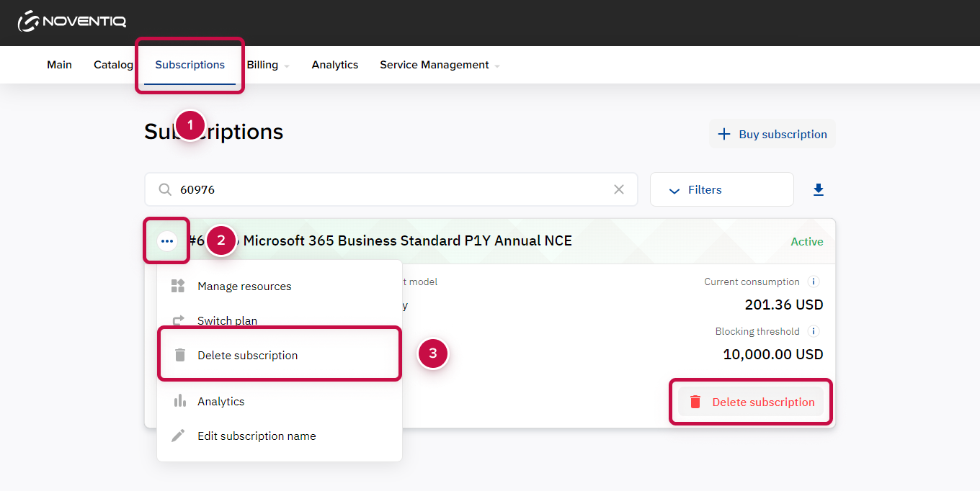980x491 pixels.
Task: Open Analytics from the context menu
Action: tap(220, 401)
